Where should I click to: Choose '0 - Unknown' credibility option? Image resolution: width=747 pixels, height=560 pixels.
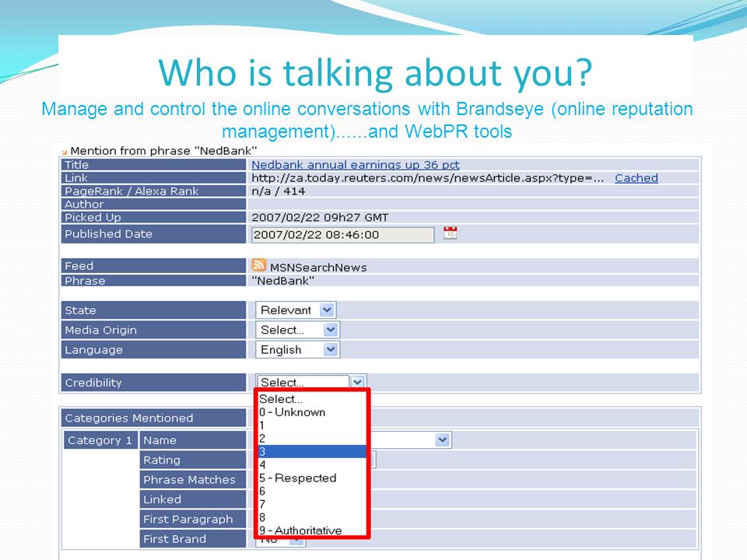pyautogui.click(x=312, y=412)
